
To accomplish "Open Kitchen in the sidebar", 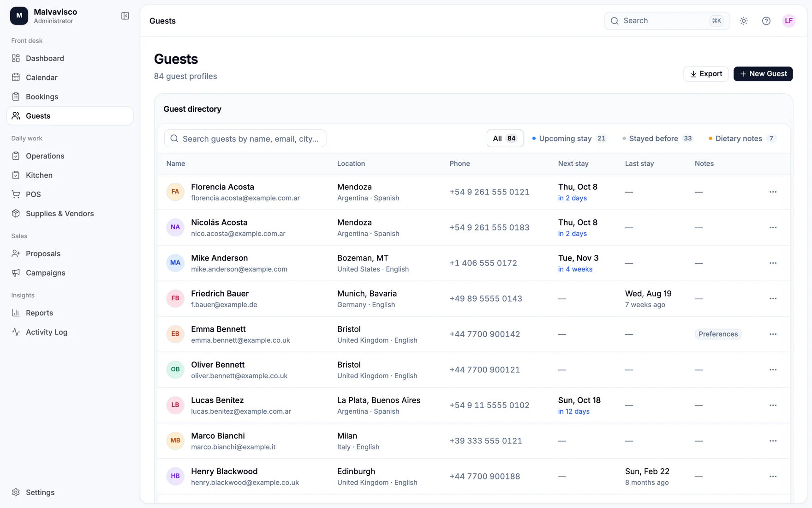I will coord(70,175).
